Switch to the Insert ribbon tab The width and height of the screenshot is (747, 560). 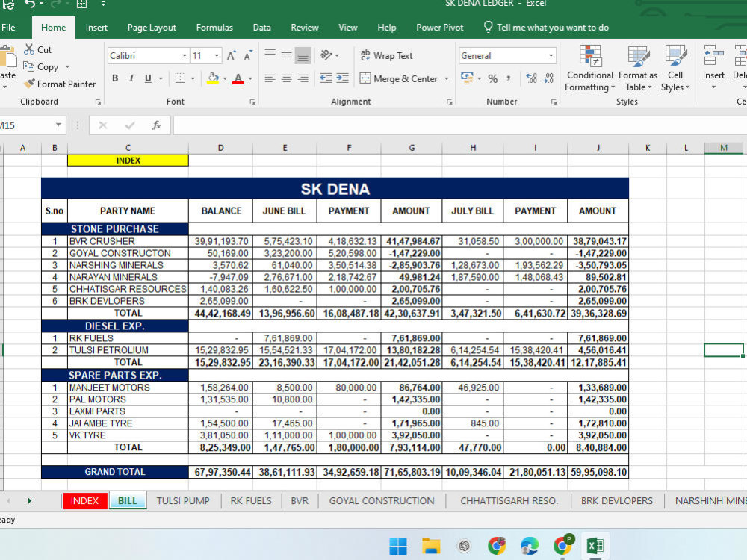[96, 28]
